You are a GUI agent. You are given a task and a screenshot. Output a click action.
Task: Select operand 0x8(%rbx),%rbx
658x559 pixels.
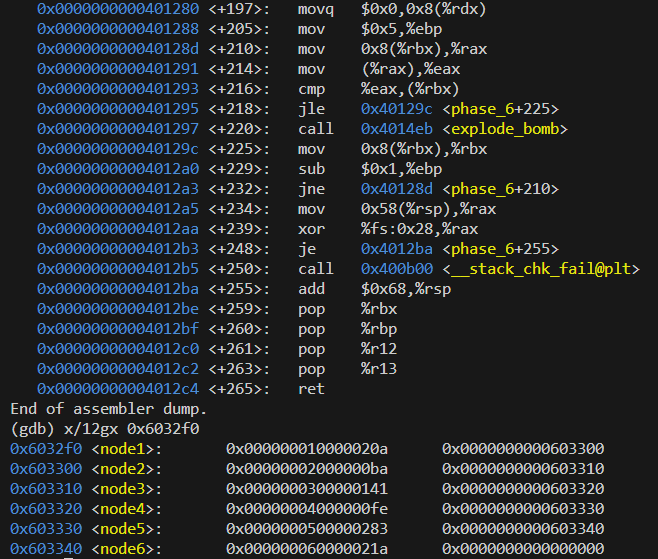point(424,149)
